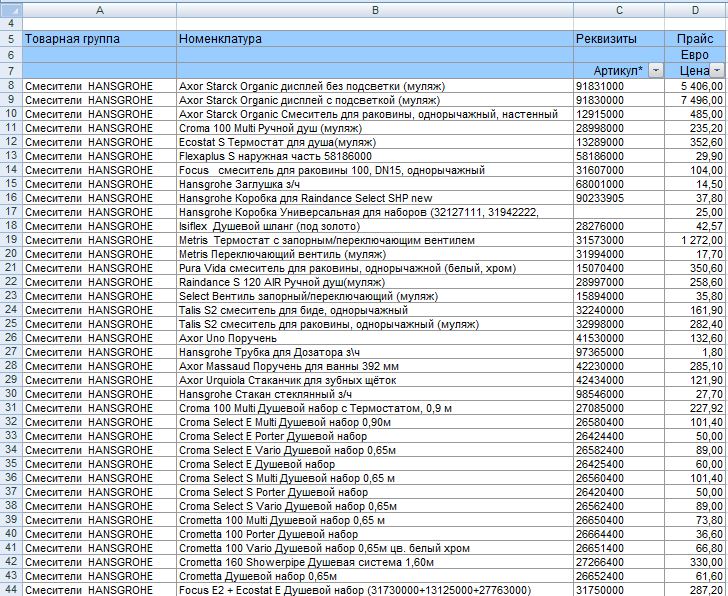728x596 pixels.
Task: Select row 19 header
Action: pyautogui.click(x=11, y=240)
